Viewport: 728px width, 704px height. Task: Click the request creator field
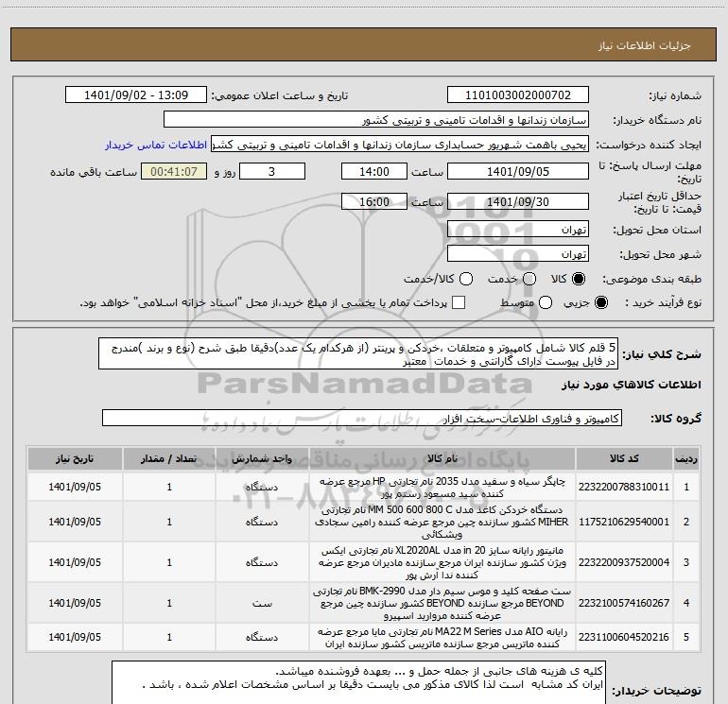pos(400,145)
